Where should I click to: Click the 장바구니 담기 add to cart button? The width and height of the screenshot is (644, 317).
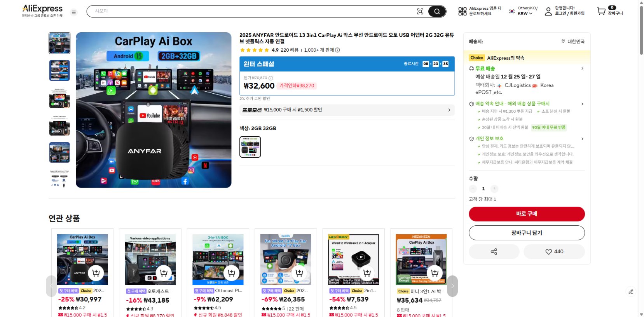point(527,233)
